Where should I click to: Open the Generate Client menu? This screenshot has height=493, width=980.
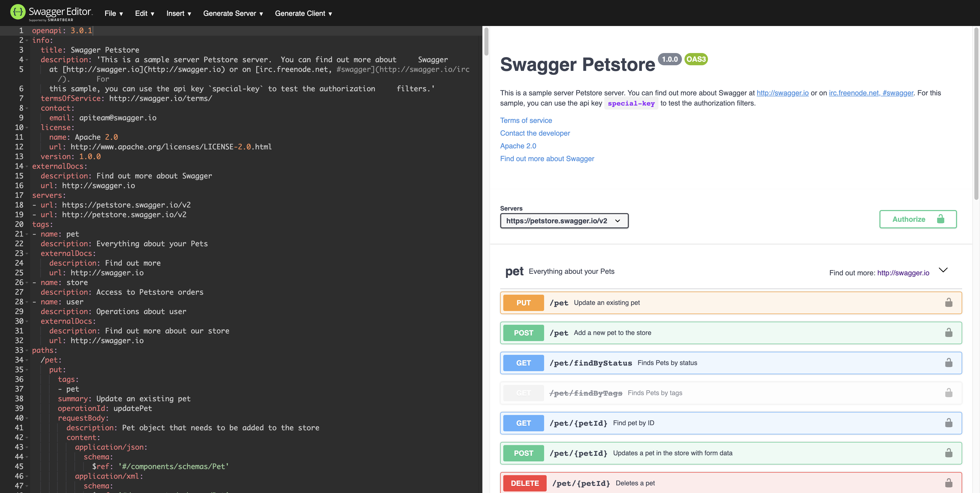(303, 14)
